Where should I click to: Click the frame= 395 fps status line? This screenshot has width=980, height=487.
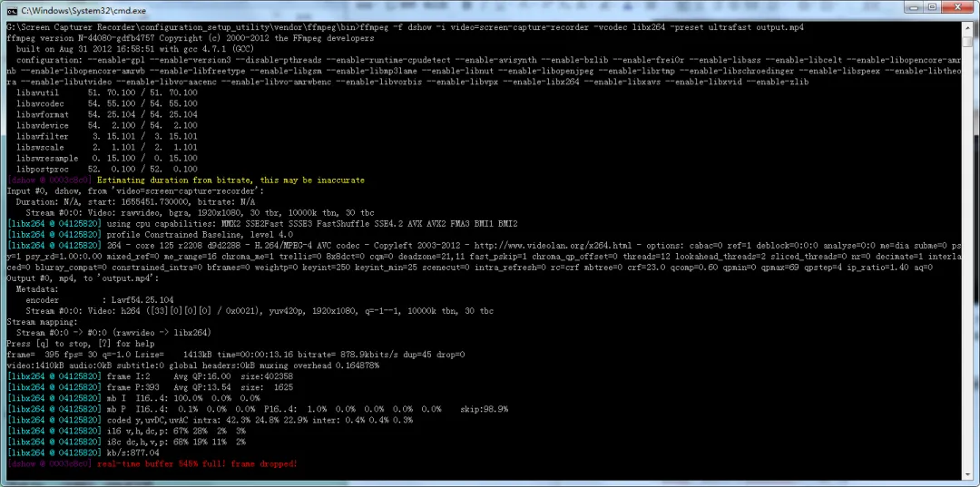click(x=236, y=355)
